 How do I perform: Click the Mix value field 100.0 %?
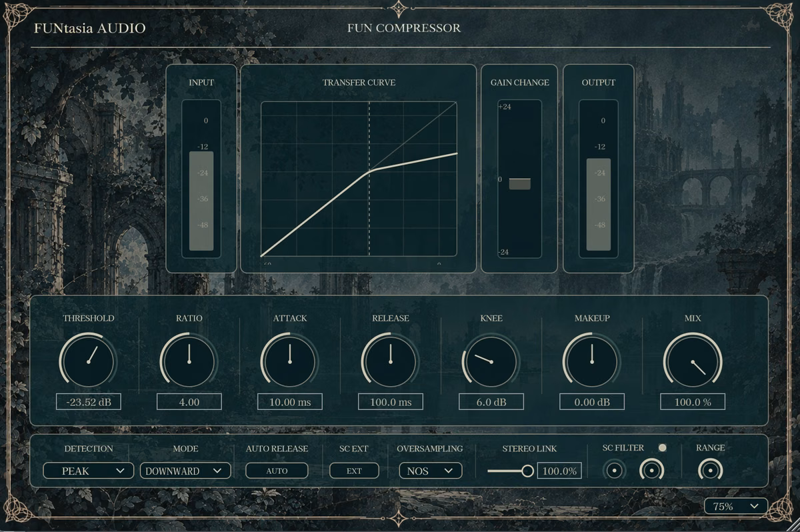point(693,402)
